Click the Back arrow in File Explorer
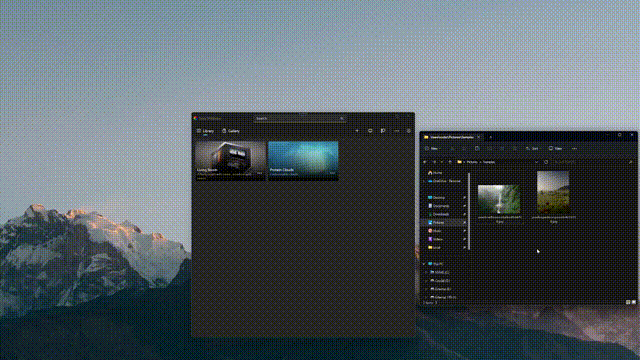640x360 pixels. tap(425, 162)
